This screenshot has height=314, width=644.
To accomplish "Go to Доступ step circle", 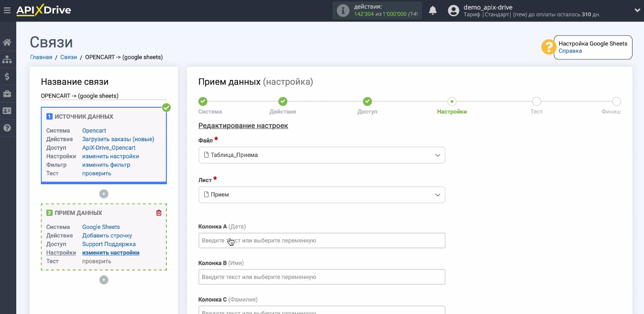I will pos(367,101).
